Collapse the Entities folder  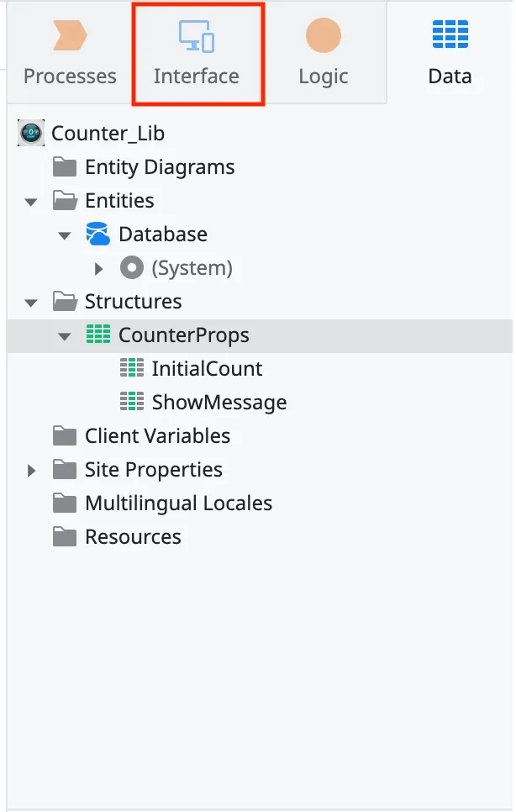31,200
